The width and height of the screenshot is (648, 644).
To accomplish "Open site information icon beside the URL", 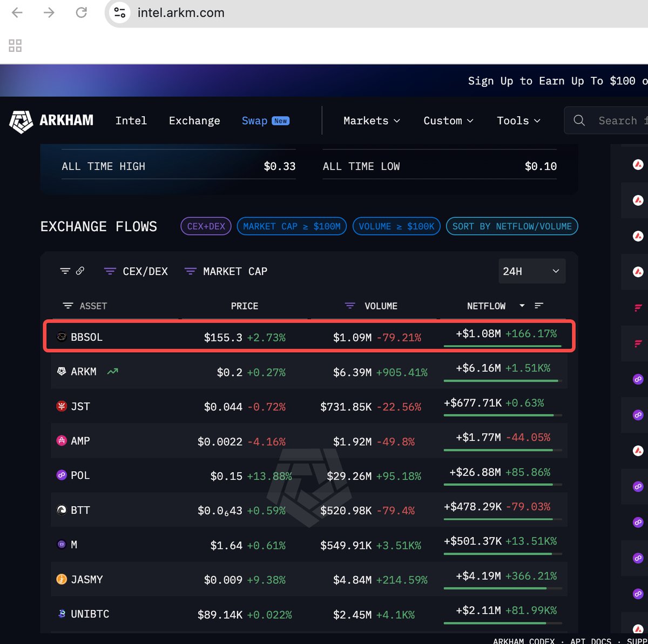I will pyautogui.click(x=120, y=12).
